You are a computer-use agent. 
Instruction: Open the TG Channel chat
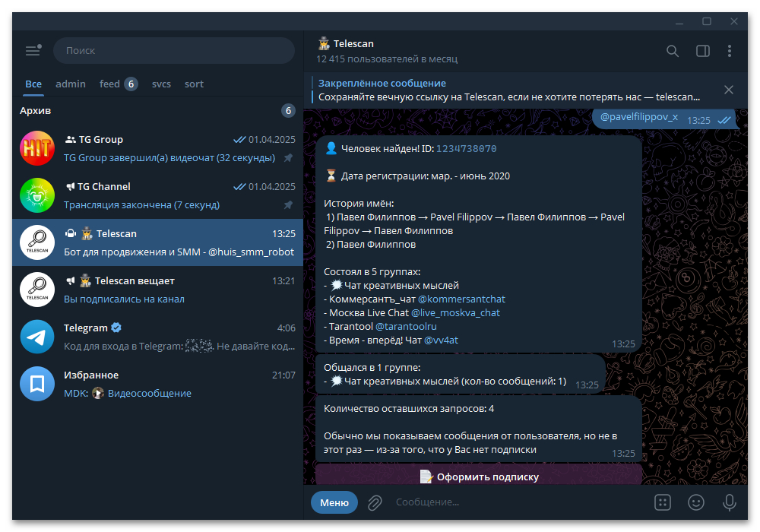pyautogui.click(x=157, y=195)
